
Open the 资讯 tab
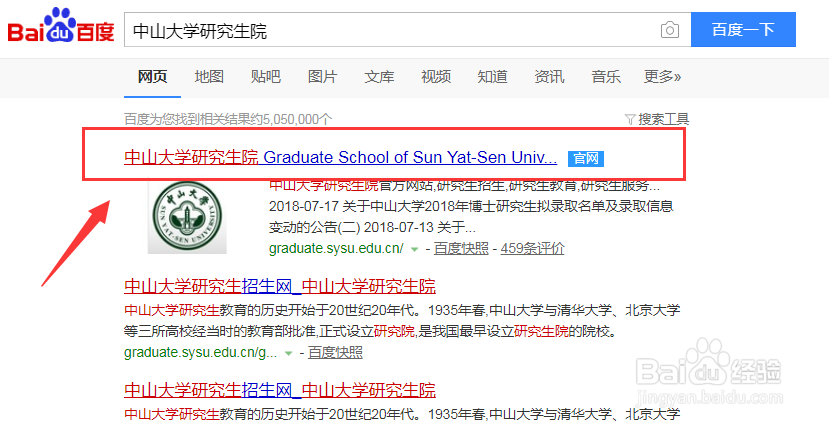[549, 77]
